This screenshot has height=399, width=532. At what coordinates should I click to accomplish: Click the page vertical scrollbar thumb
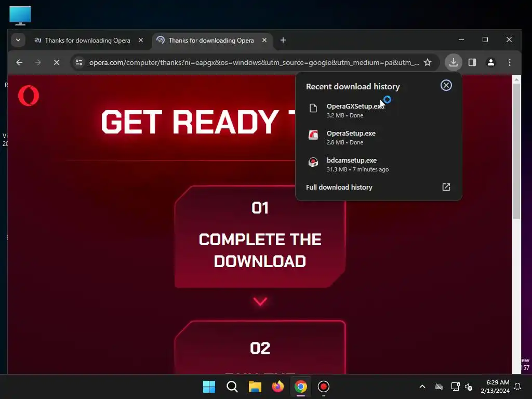click(x=516, y=151)
